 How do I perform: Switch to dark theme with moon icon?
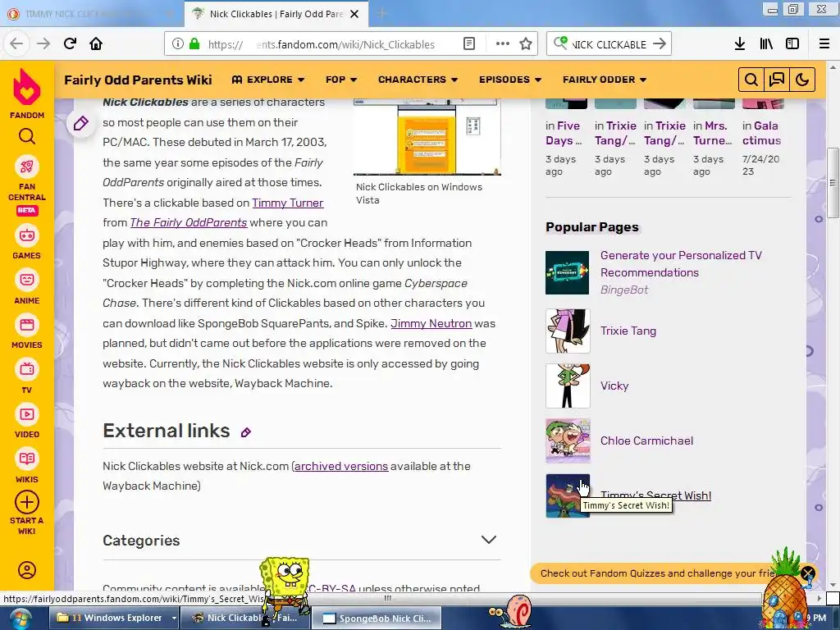click(802, 80)
